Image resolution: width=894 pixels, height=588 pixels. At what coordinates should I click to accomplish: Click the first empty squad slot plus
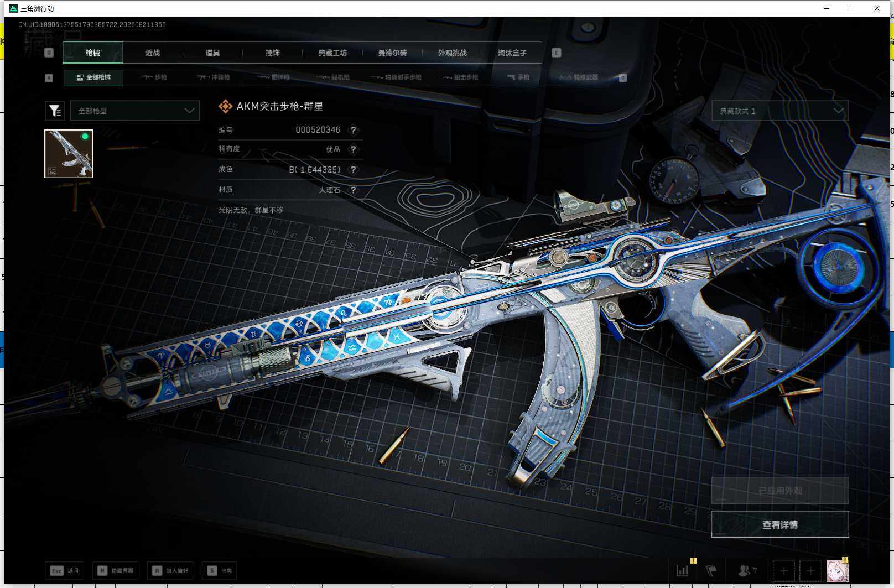click(784, 570)
